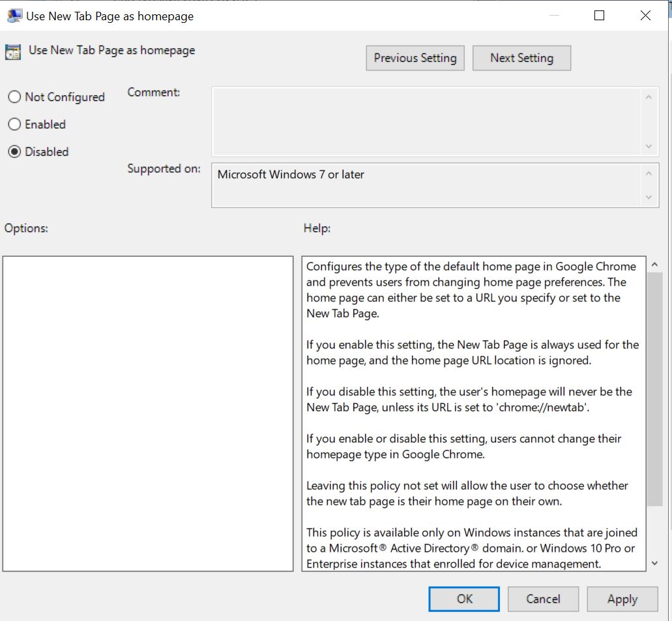672x621 pixels.
Task: Click the Help pane scrollbar thumb
Action: 654,388
